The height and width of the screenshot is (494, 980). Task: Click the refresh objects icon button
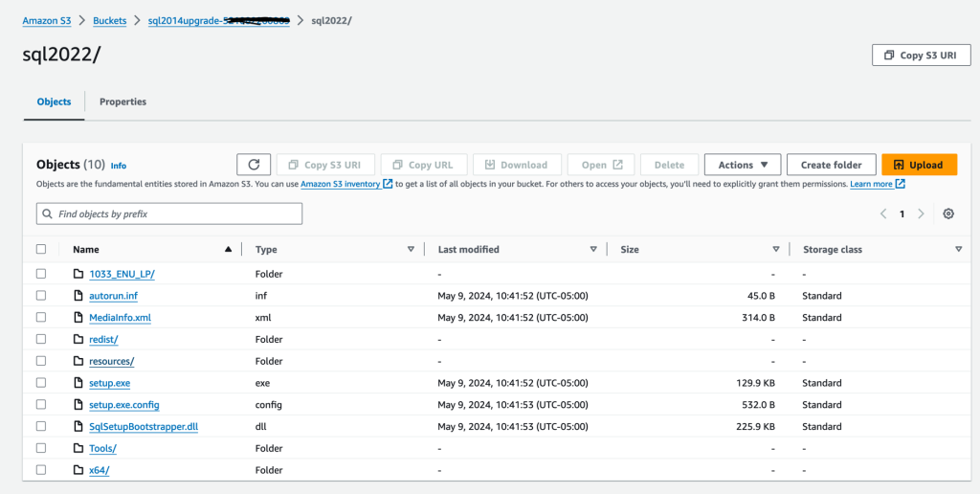253,165
